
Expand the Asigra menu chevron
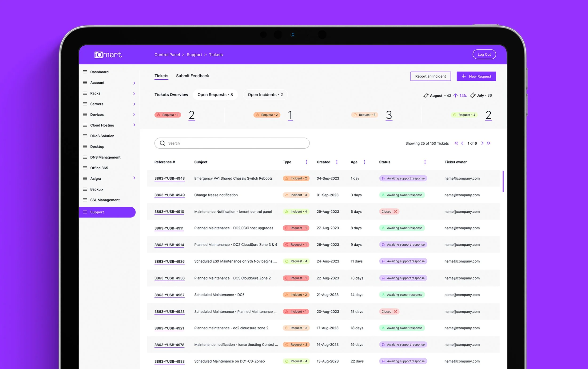point(134,178)
